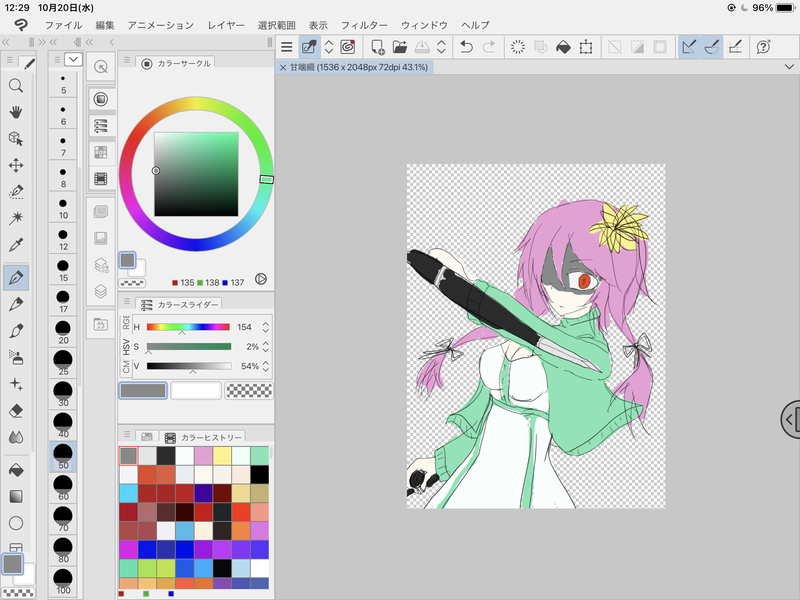The image size is (800, 600).
Task: Toggle snap to special ruler button
Action: point(712,46)
